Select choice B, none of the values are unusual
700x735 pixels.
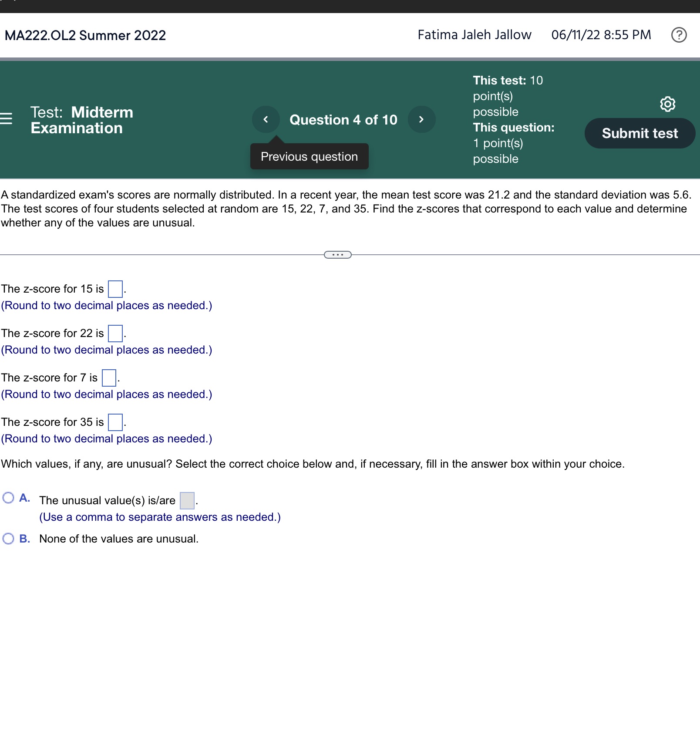(x=8, y=539)
